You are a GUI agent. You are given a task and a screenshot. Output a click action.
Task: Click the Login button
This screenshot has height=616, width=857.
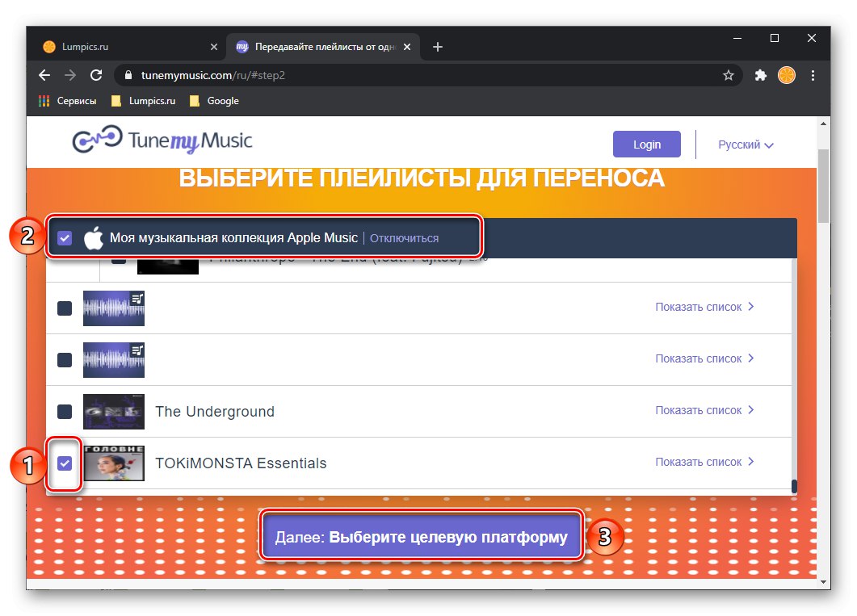tap(646, 145)
